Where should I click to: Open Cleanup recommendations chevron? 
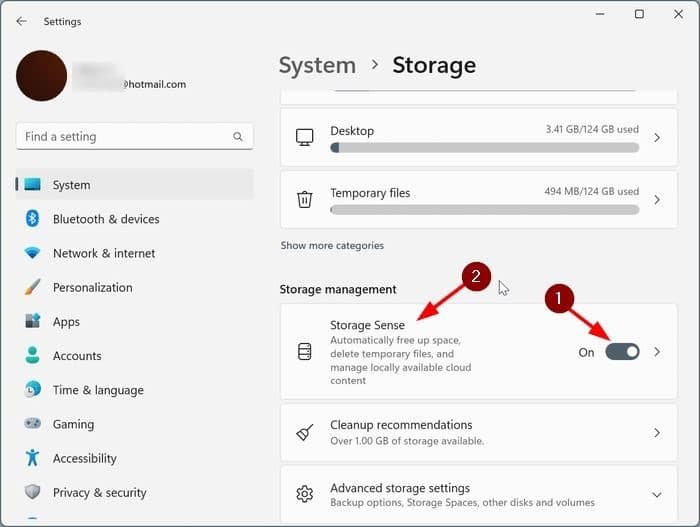pos(657,433)
